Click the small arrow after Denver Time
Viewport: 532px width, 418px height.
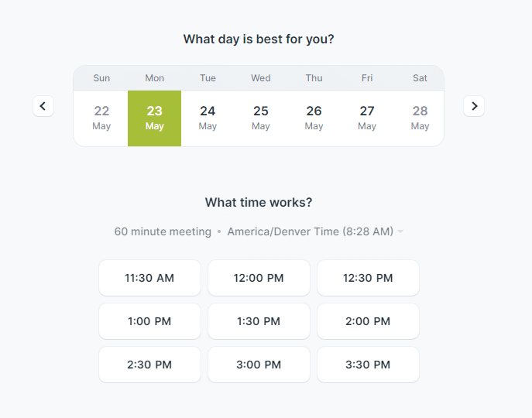[400, 231]
